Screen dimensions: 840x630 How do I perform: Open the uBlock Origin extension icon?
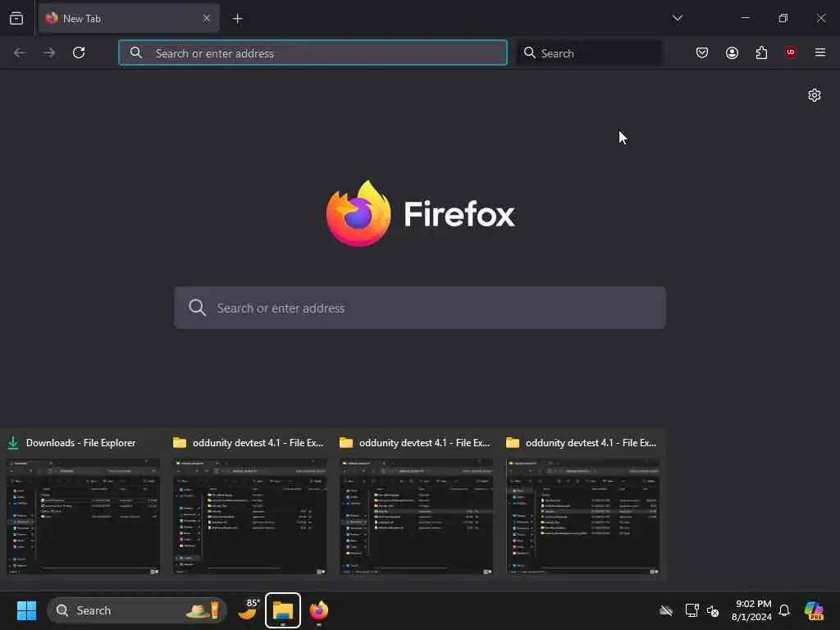[790, 52]
